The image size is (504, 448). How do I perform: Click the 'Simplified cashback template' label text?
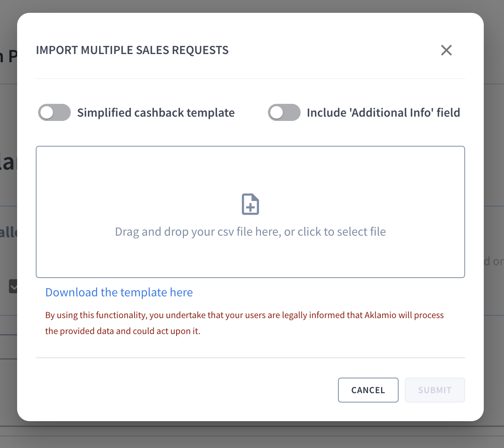click(156, 113)
